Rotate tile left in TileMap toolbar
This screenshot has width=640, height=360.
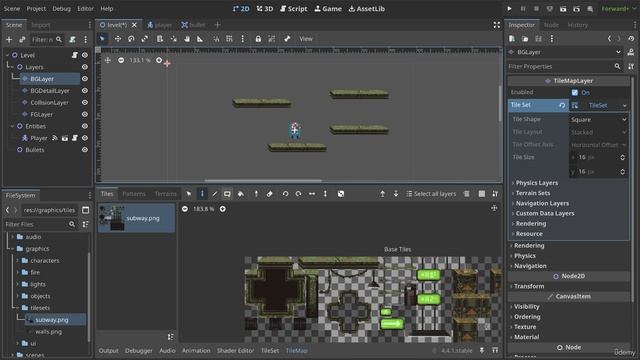[285, 194]
